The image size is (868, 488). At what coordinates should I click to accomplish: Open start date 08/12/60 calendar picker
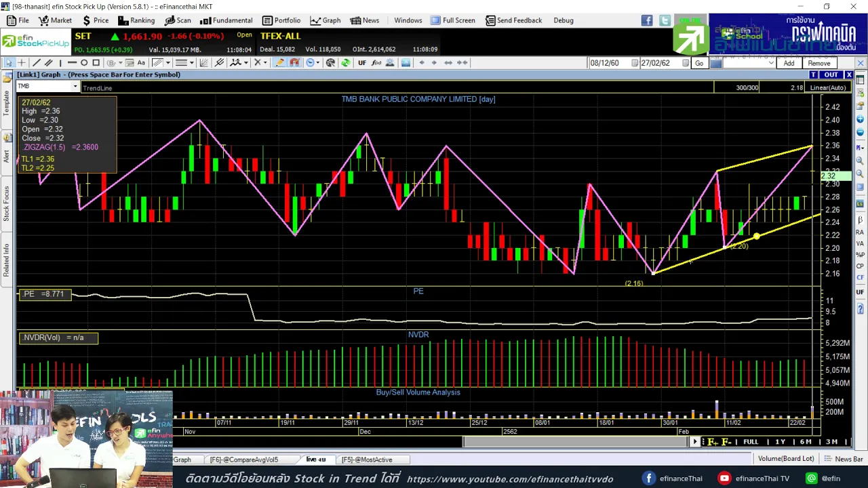(635, 63)
